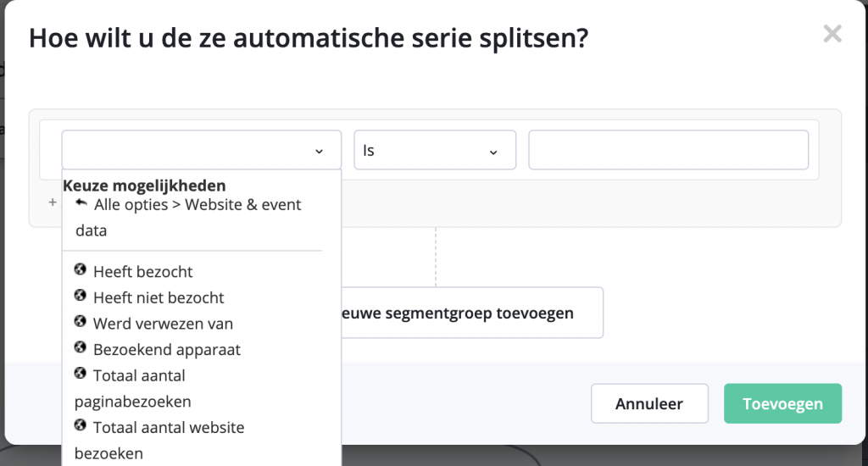Click globe icon beside Totaal aantal website bezoeken
868x466 pixels.
click(81, 425)
